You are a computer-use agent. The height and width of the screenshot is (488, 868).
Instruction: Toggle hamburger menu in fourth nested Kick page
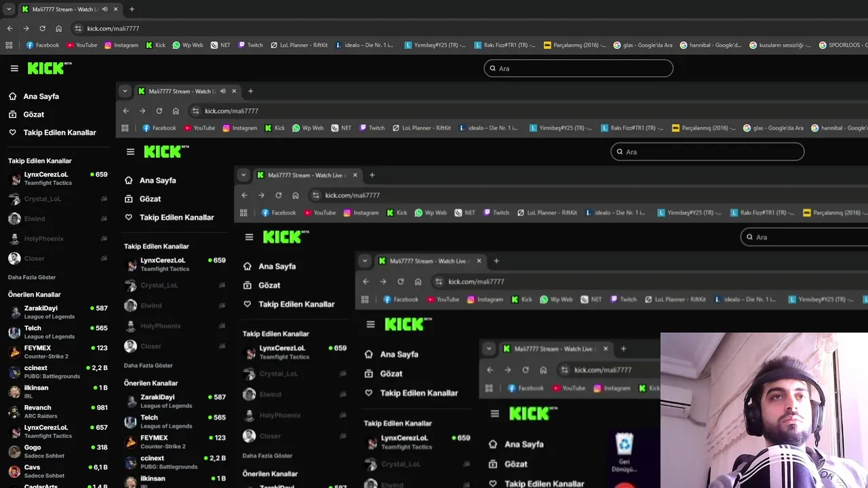click(370, 325)
